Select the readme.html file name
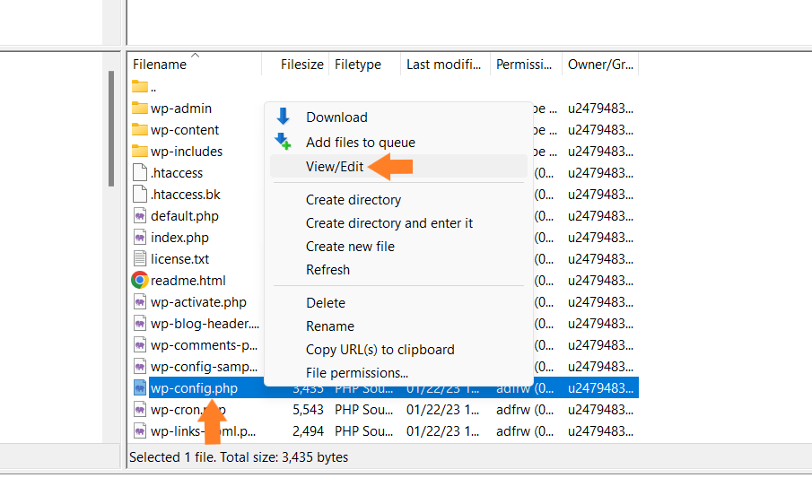812x504 pixels. [x=188, y=281]
